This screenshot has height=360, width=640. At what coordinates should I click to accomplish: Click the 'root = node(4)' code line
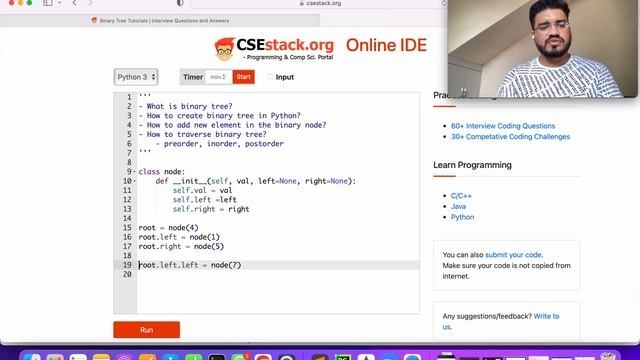(x=168, y=228)
